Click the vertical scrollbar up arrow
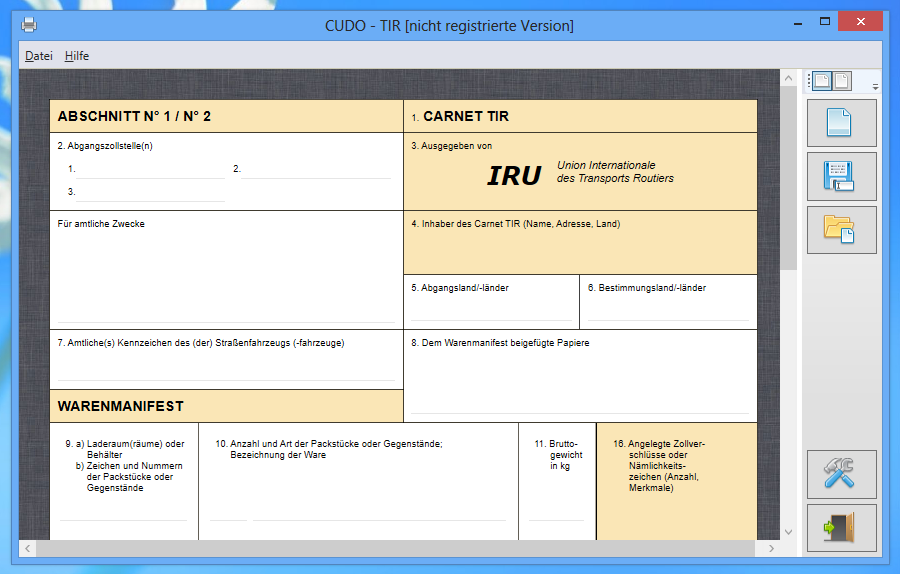Screen dimensions: 900x574 789,78
